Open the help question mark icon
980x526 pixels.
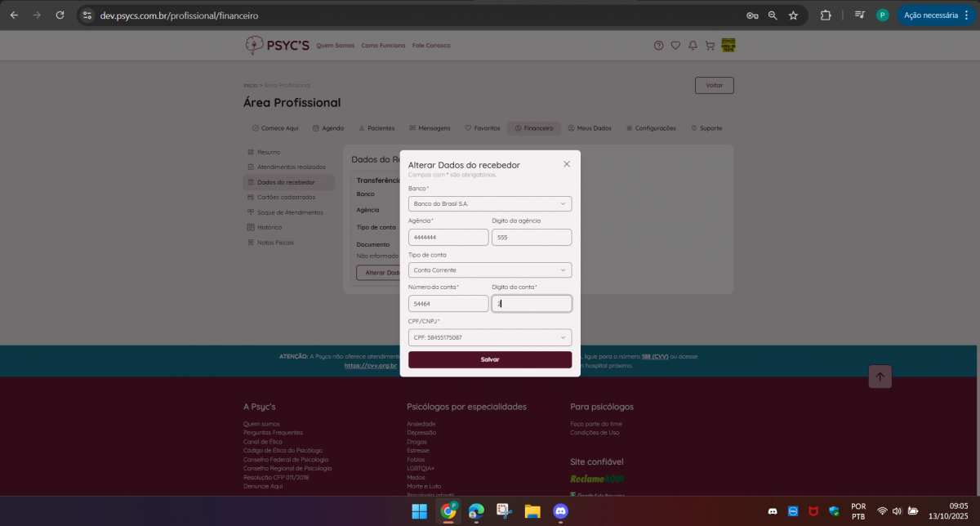coord(658,46)
